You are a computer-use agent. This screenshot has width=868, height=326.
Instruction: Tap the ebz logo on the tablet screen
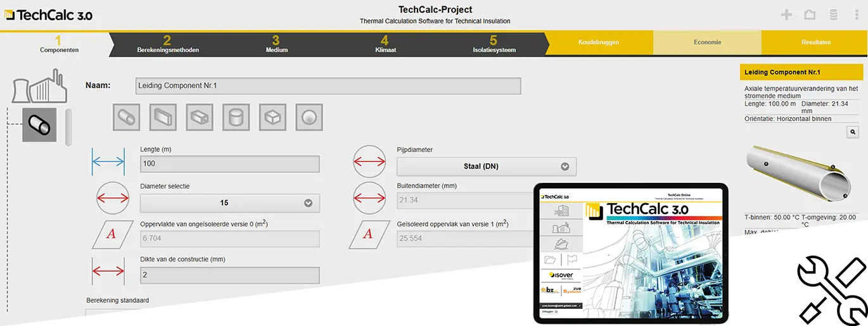pyautogui.click(x=551, y=291)
